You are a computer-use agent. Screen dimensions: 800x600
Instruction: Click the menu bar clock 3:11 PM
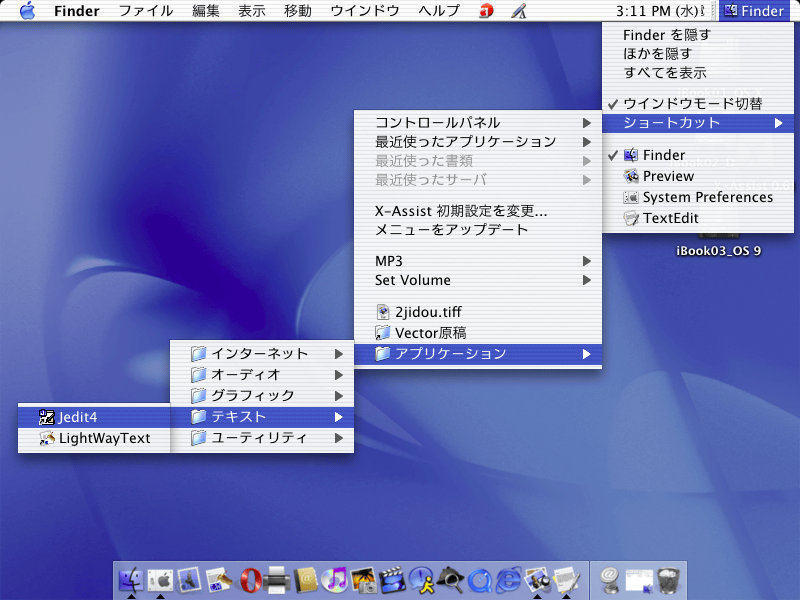(x=660, y=11)
